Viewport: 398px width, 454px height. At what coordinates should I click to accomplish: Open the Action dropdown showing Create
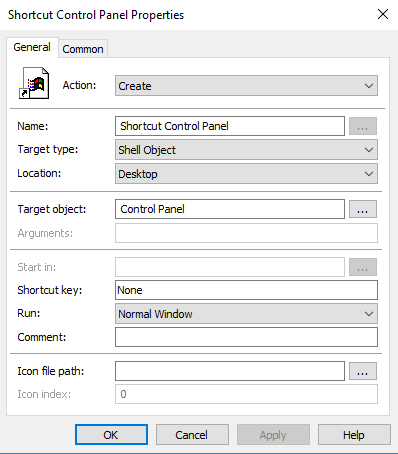click(246, 86)
